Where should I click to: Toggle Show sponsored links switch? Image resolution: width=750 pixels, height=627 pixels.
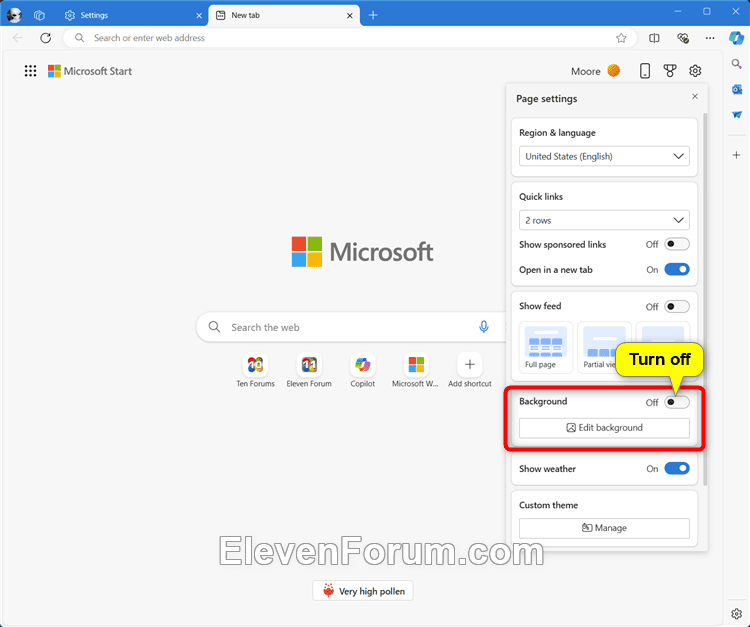click(x=677, y=244)
